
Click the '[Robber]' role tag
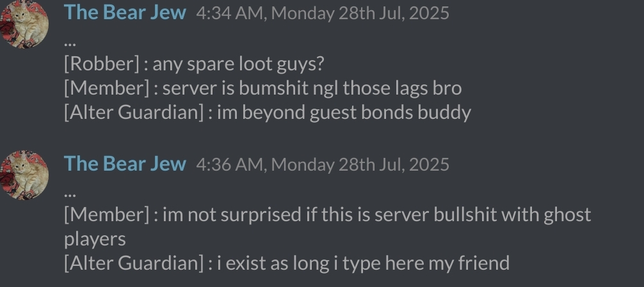click(102, 64)
